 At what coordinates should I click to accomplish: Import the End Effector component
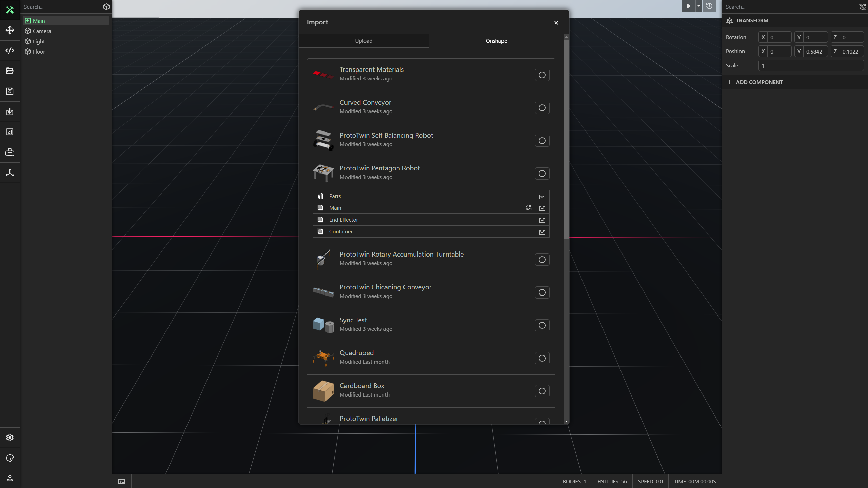(542, 219)
